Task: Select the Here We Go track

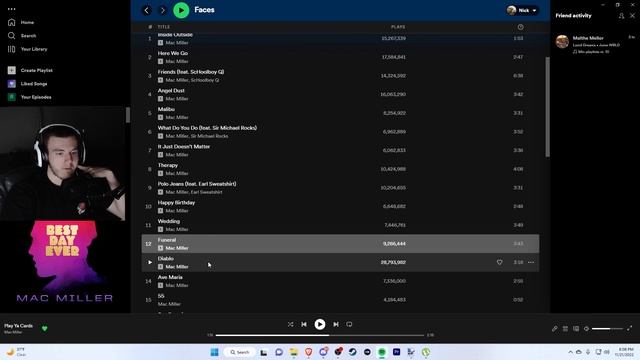Action: coord(340,57)
